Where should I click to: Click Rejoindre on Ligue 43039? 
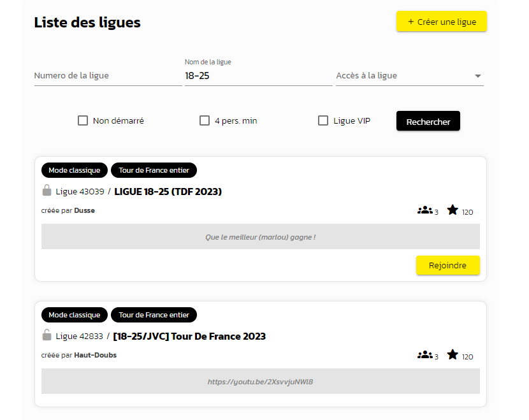[x=447, y=265]
